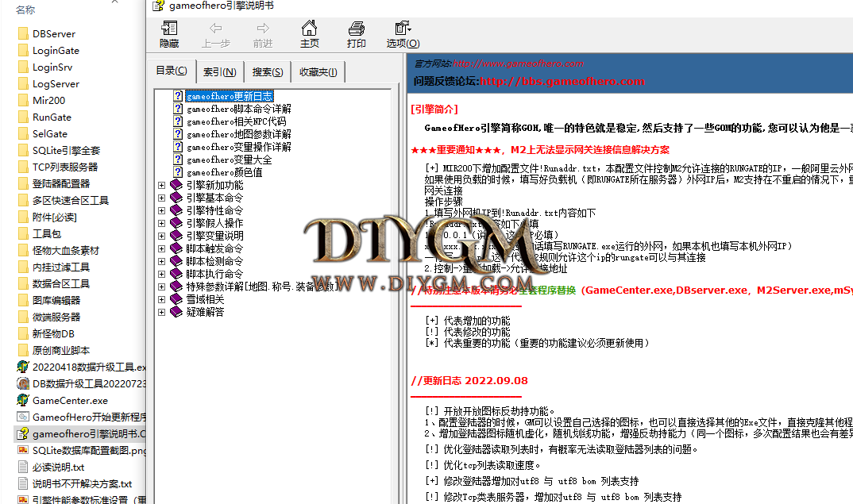Expand the 引擎变量说明 tree node

point(161,236)
